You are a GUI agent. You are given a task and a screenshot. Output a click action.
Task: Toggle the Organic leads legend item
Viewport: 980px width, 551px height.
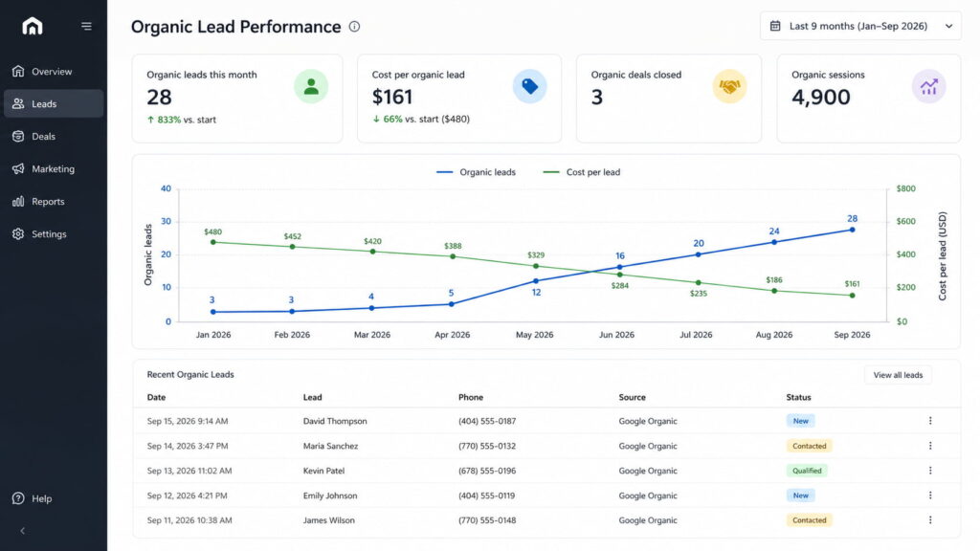pyautogui.click(x=477, y=172)
